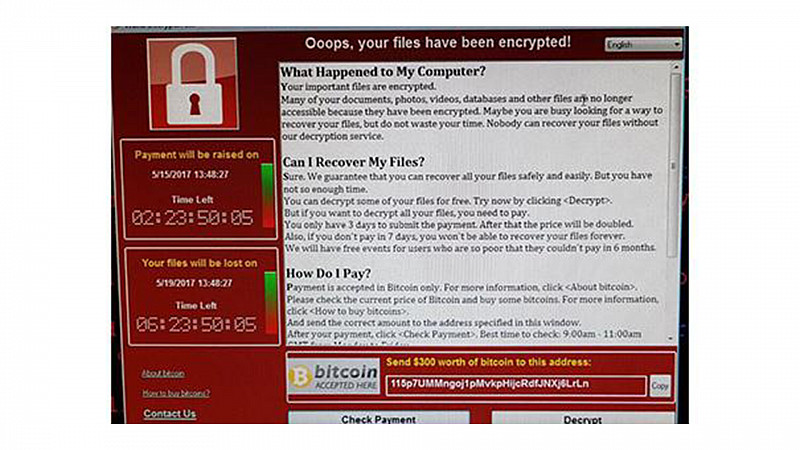
Task: Click the scrollbar up arrow
Action: point(676,67)
